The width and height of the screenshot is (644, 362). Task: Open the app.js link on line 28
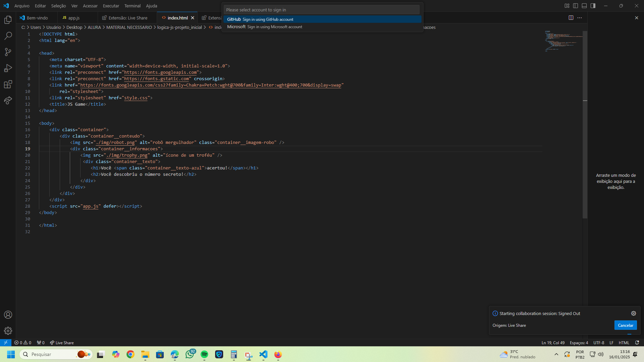pyautogui.click(x=91, y=206)
